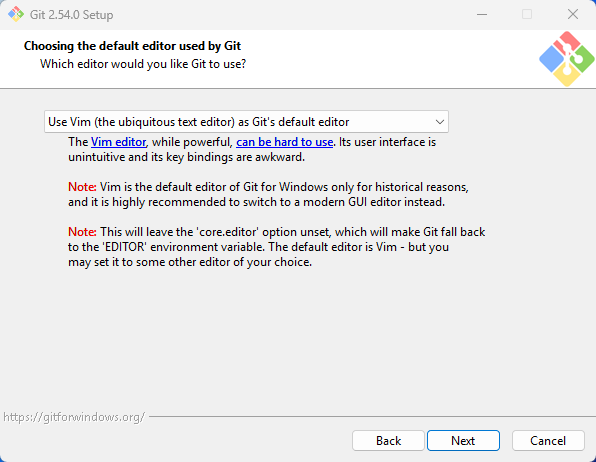Click the 'unintuitive and its key bindings' text line
The image size is (596, 462).
click(186, 157)
